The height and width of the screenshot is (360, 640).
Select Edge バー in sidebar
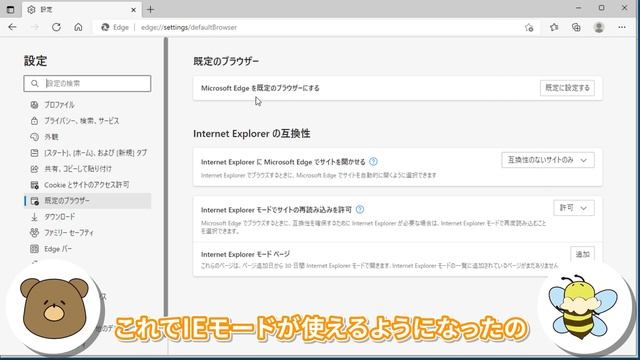pos(87,249)
